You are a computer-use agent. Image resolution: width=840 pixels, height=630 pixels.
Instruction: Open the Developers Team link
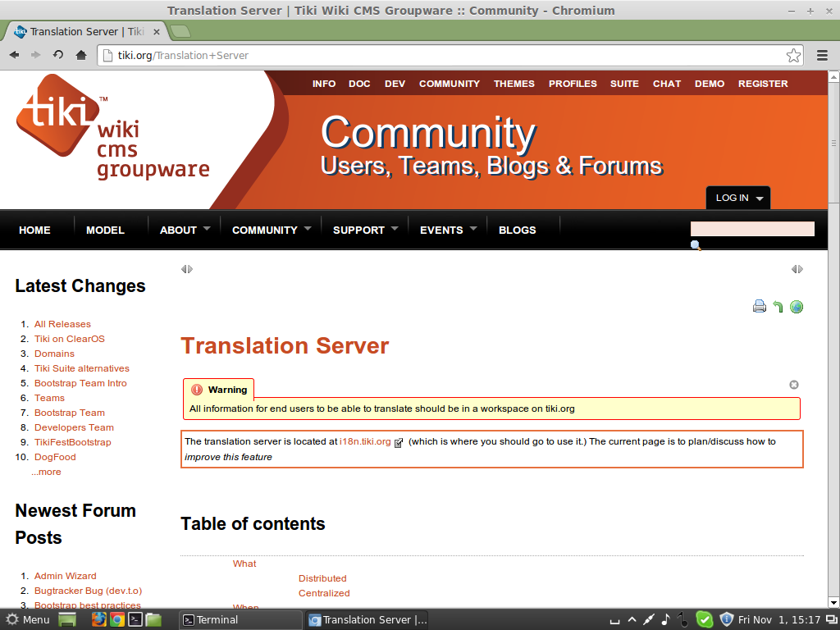click(74, 427)
